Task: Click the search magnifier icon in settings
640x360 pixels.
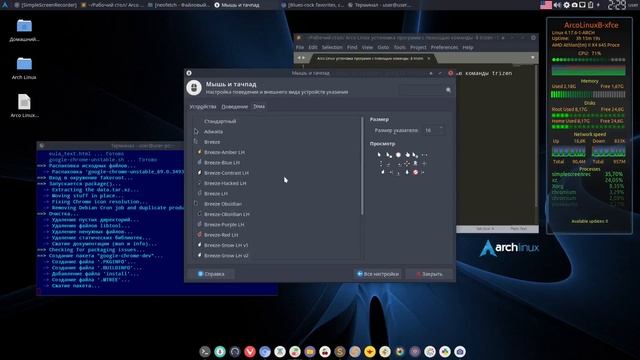Action: tap(448, 90)
